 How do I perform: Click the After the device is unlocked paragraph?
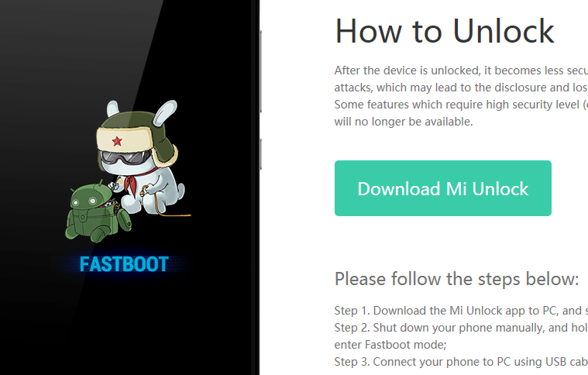click(x=461, y=96)
